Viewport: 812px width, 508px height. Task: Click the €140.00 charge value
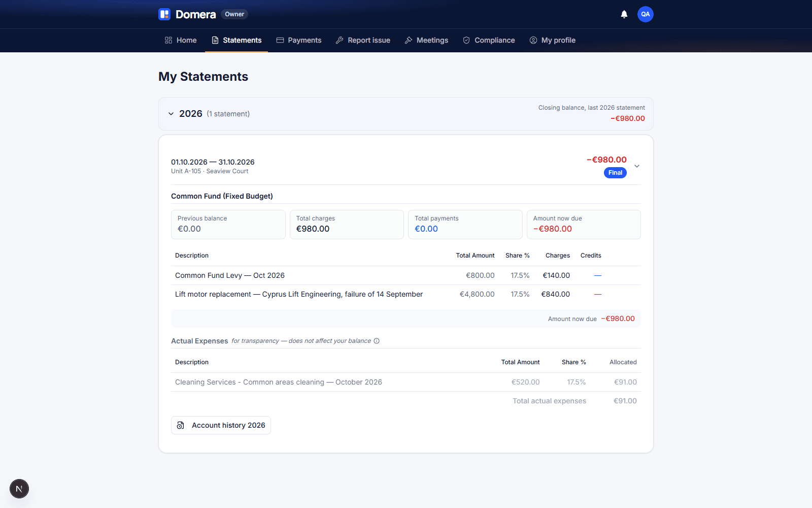(x=556, y=275)
